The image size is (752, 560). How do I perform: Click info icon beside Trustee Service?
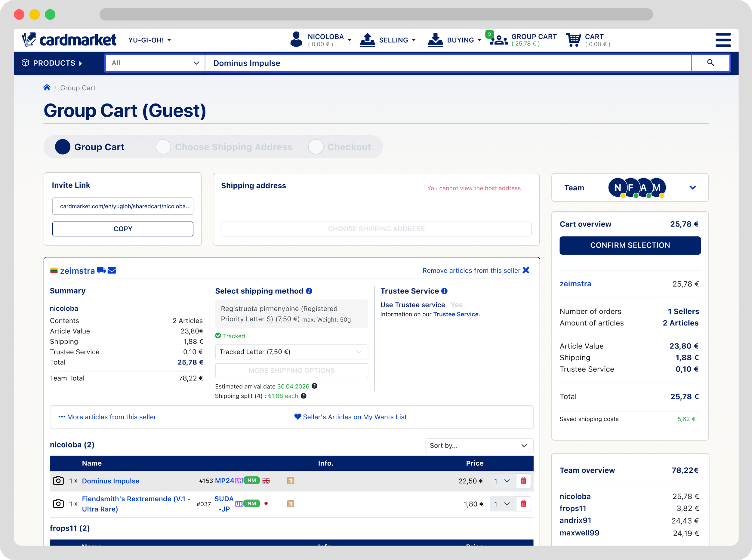[445, 291]
